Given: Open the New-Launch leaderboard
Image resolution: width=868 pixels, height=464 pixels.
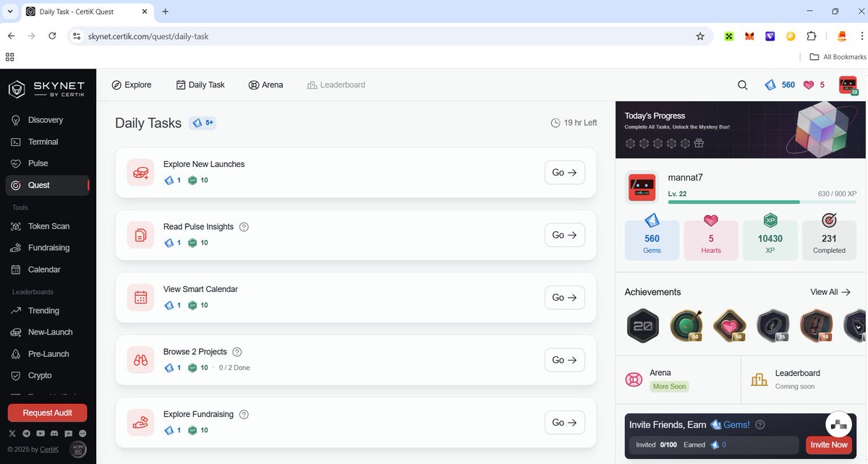Looking at the screenshot, I should (50, 332).
